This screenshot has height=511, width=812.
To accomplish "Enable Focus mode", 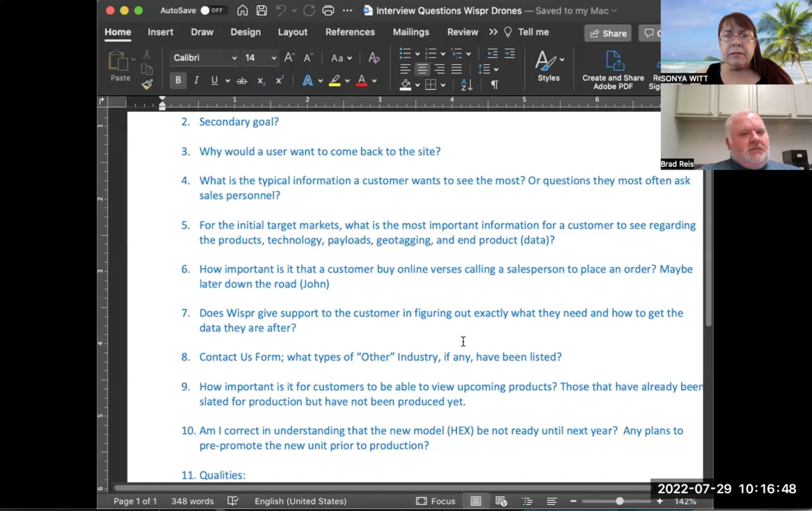I will pyautogui.click(x=436, y=501).
